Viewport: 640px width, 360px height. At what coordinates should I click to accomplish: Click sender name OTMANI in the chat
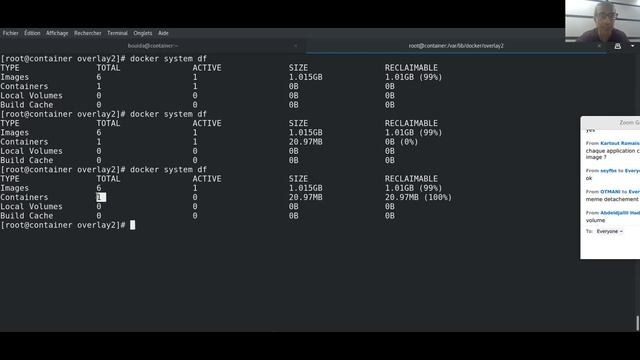[x=610, y=191]
